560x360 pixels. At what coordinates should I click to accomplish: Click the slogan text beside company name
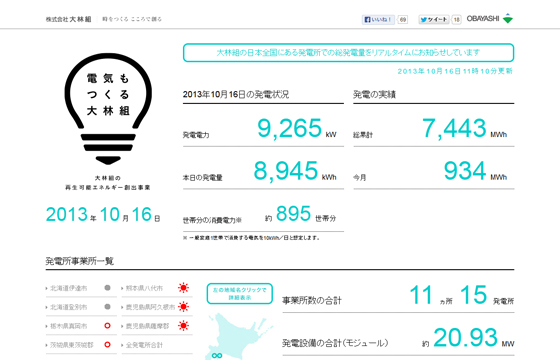point(132,19)
